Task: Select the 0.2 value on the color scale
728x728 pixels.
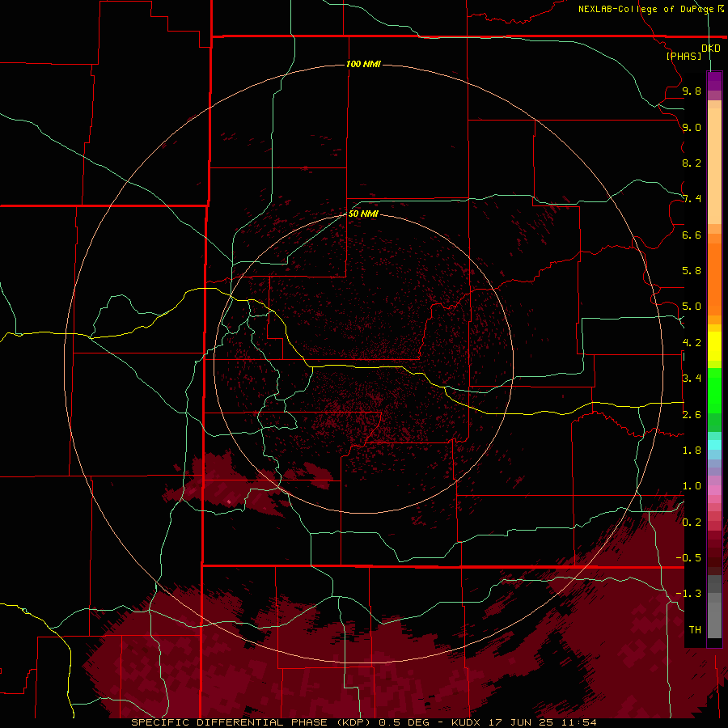Action: (692, 523)
